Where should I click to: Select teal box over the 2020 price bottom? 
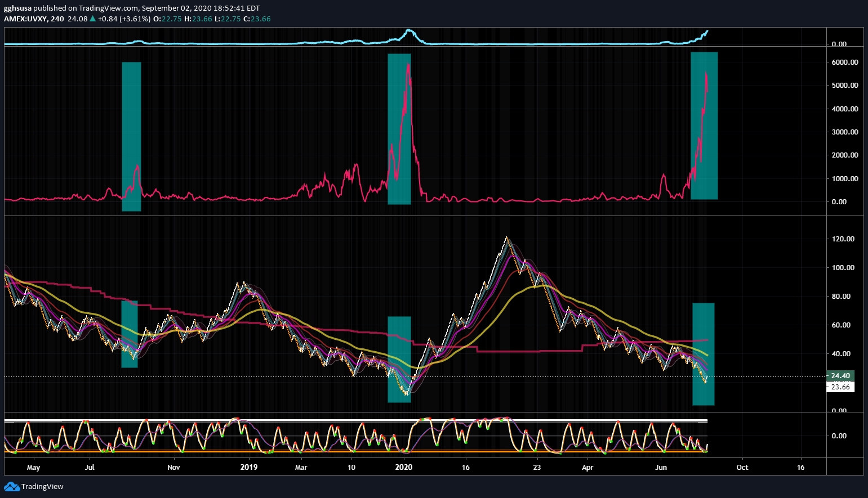point(399,360)
